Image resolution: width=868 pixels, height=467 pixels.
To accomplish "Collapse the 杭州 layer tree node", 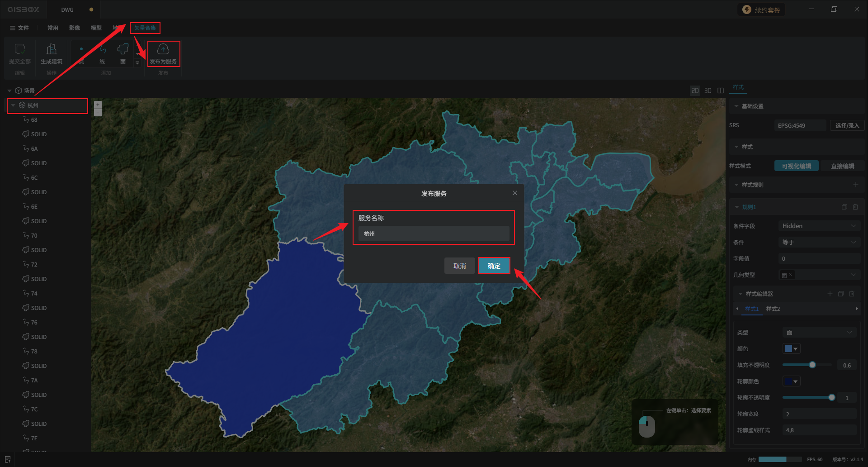I will point(13,105).
